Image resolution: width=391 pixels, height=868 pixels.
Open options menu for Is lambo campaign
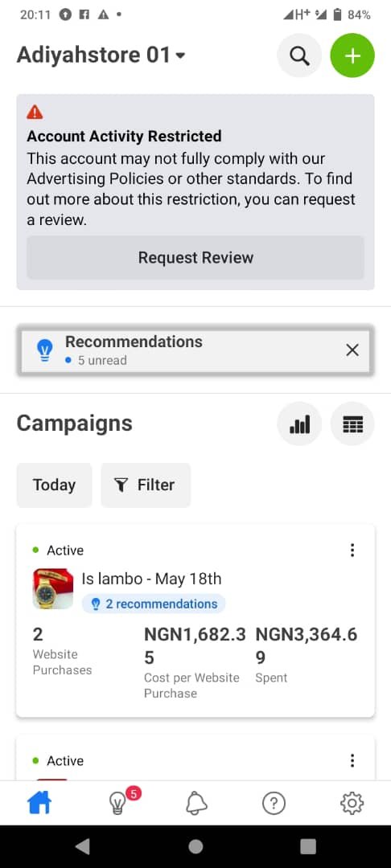click(x=352, y=551)
